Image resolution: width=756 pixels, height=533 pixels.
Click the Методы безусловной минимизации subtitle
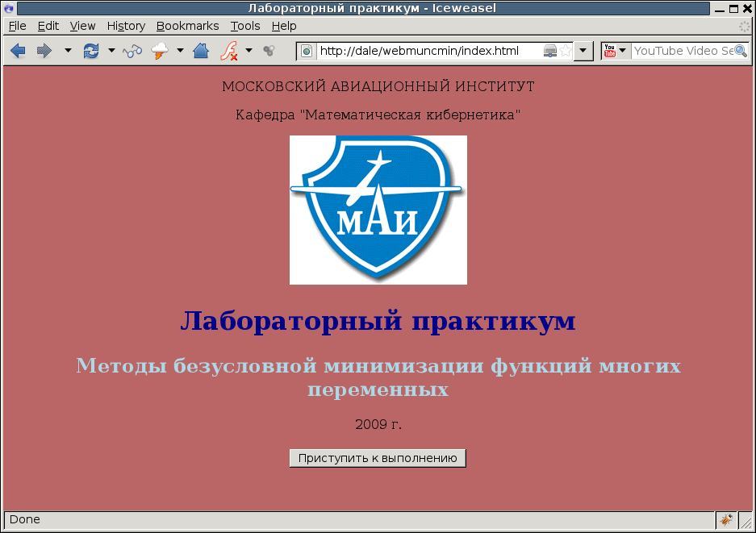point(378,377)
